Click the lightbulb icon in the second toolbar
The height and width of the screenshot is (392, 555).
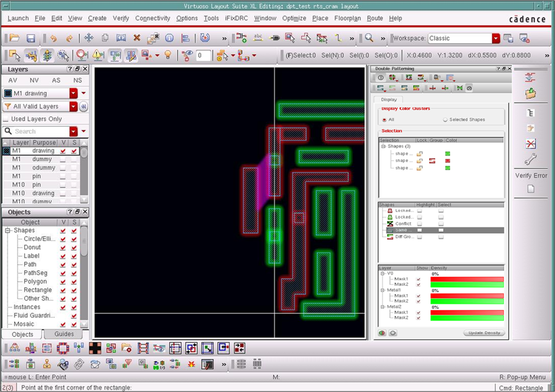pyautogui.click(x=168, y=55)
